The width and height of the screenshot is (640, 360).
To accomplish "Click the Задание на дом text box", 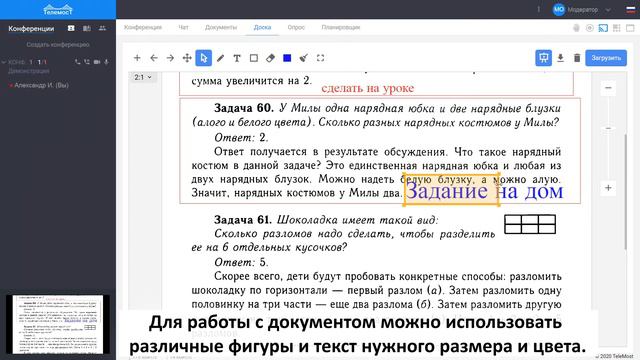I will [x=484, y=191].
